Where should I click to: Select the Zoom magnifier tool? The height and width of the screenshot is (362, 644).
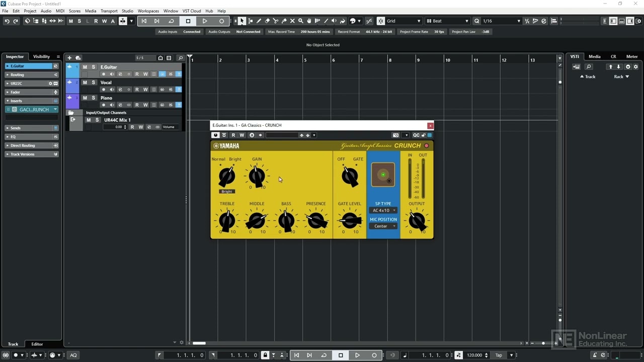(x=301, y=21)
